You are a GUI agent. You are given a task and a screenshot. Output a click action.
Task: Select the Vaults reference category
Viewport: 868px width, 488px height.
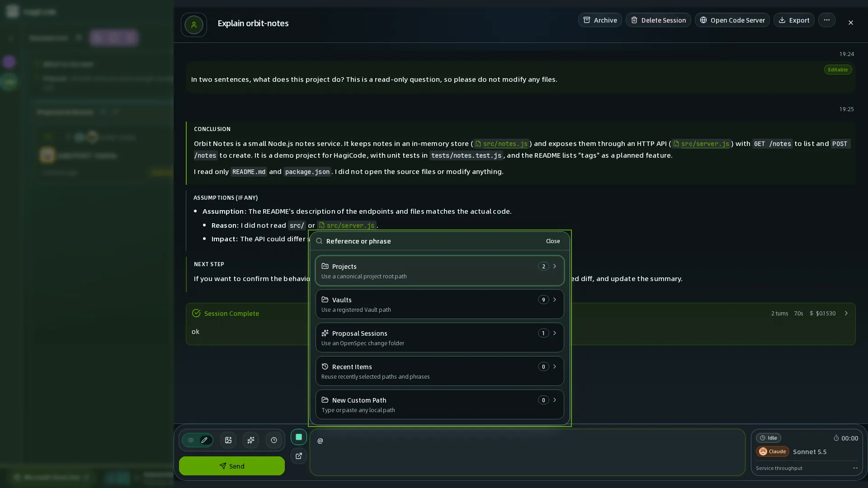click(x=439, y=304)
